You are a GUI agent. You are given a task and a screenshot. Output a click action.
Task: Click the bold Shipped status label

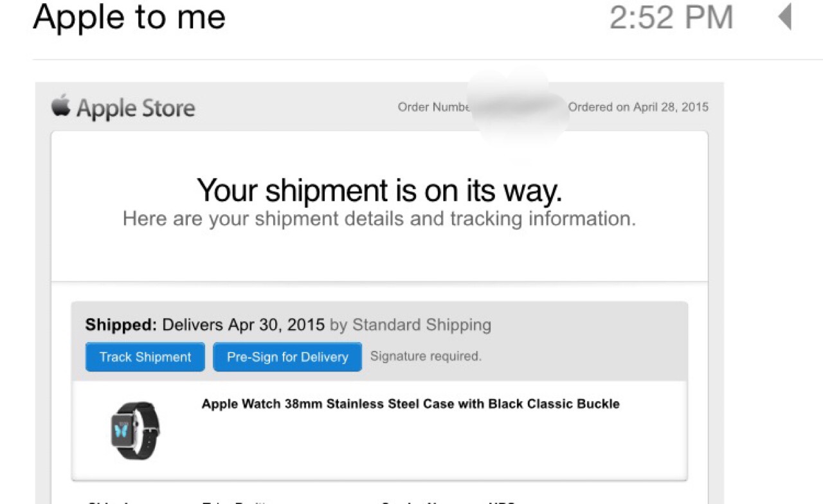121,325
